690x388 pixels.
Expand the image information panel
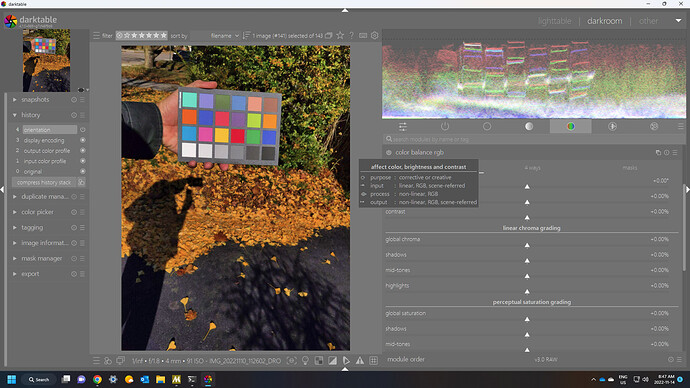(x=15, y=243)
